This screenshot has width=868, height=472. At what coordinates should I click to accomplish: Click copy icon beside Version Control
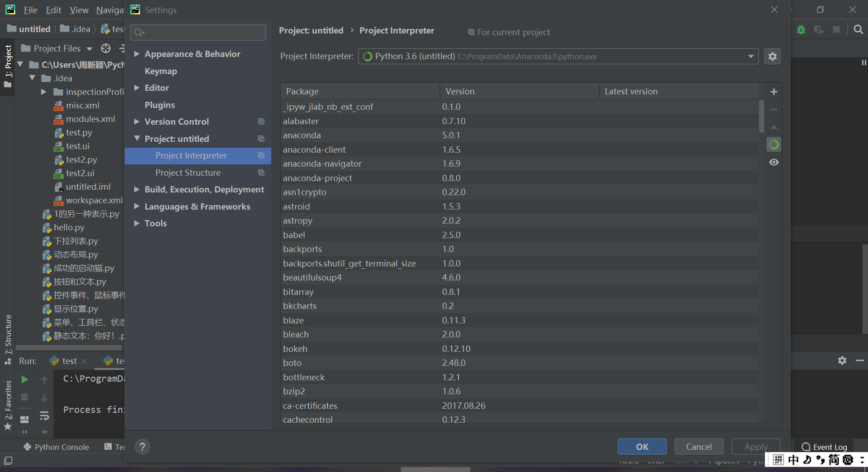coord(261,122)
